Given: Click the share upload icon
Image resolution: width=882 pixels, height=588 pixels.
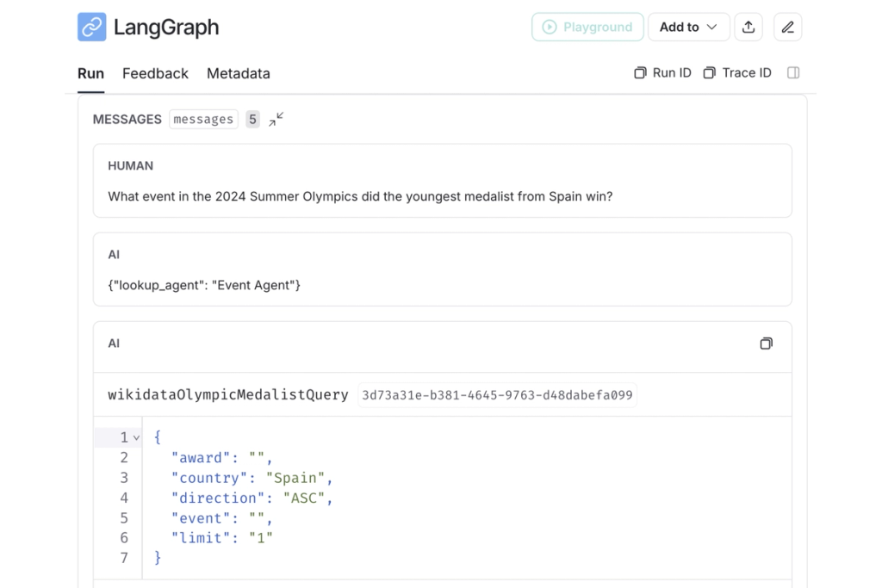Looking at the screenshot, I should [748, 27].
